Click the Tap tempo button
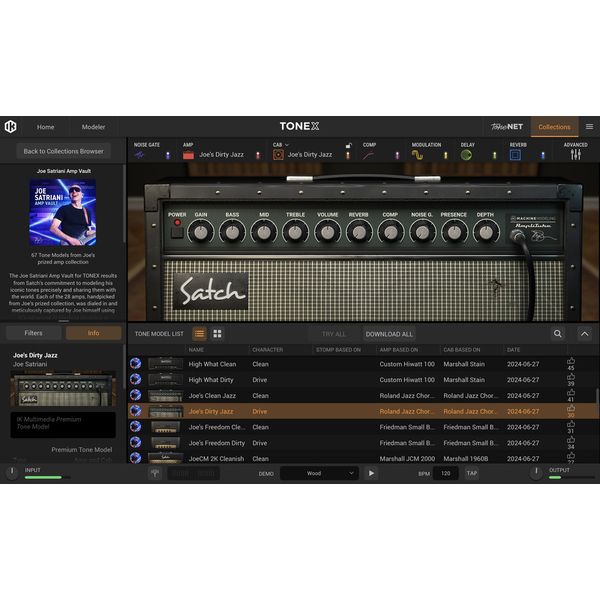Screen dimensions: 600x600 [x=472, y=473]
